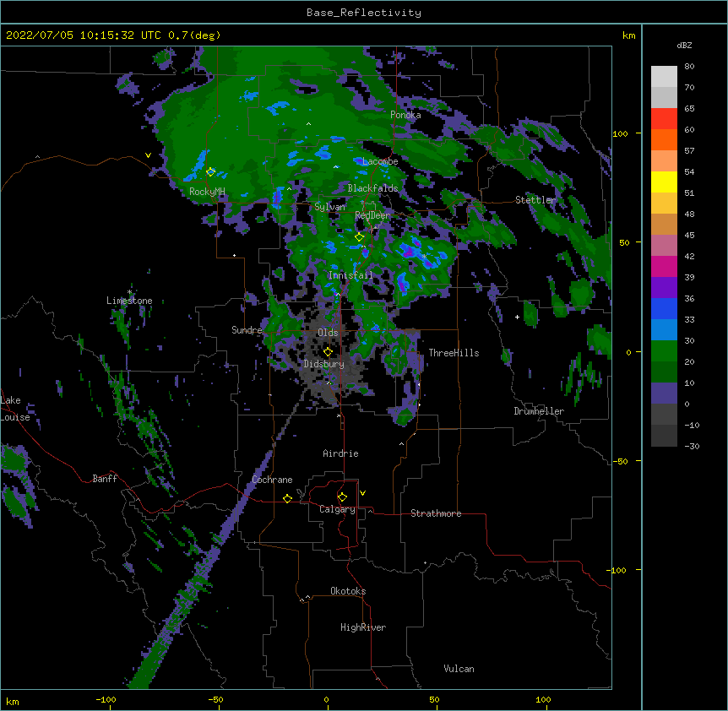Click the 100 tick label on the right vertical axis
The height and width of the screenshot is (711, 728).
tap(620, 133)
